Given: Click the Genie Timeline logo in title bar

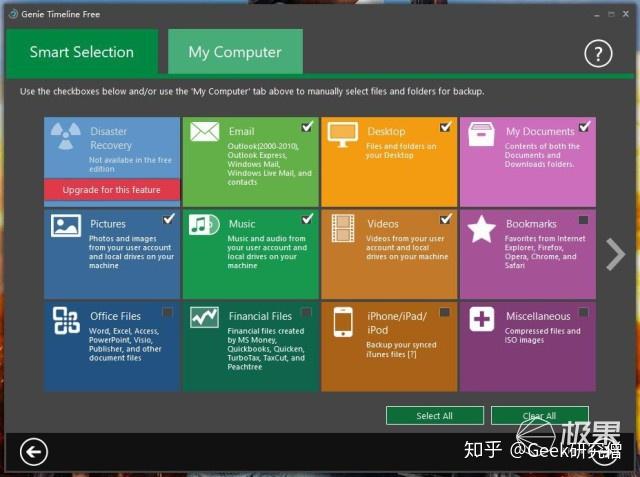Looking at the screenshot, I should pyautogui.click(x=13, y=14).
